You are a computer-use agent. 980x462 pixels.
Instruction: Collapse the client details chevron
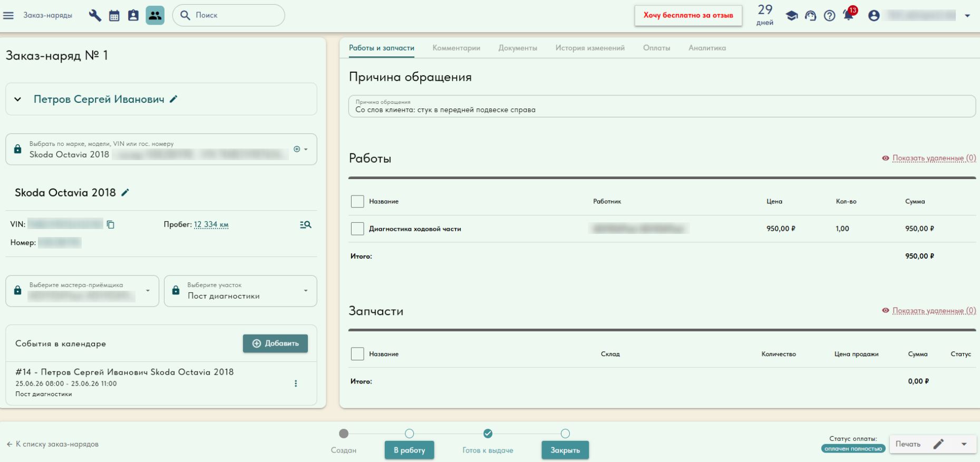pyautogui.click(x=18, y=99)
